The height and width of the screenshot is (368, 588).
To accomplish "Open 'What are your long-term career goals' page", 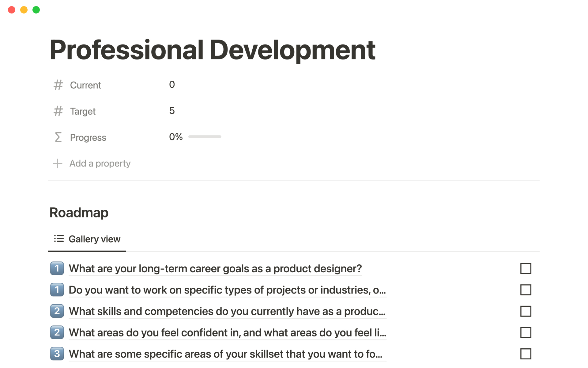I will click(x=215, y=269).
